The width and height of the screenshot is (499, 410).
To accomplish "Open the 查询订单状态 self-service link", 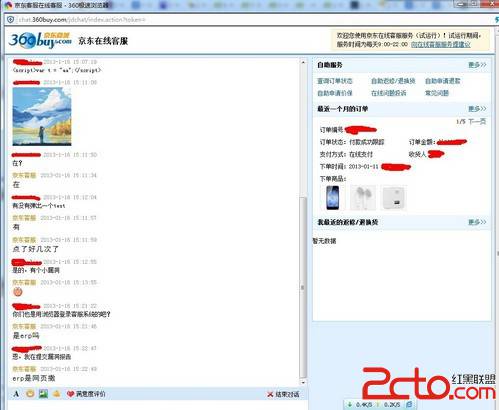I will pos(335,81).
